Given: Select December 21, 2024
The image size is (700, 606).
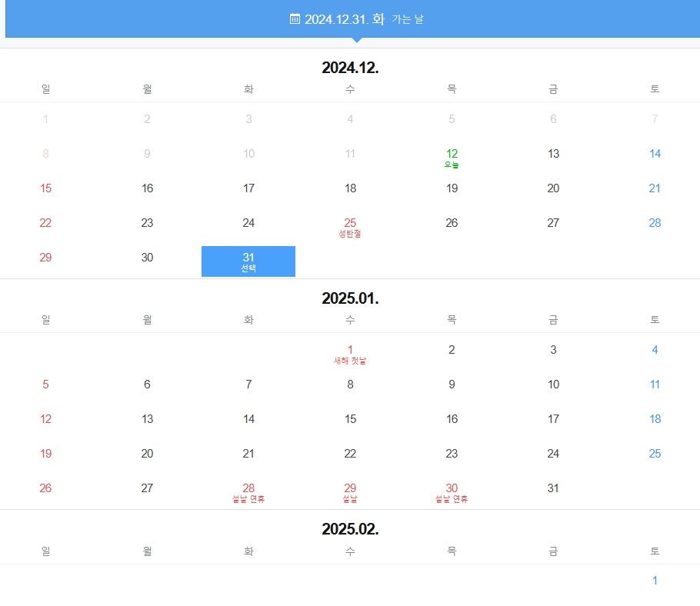Looking at the screenshot, I should click(655, 188).
